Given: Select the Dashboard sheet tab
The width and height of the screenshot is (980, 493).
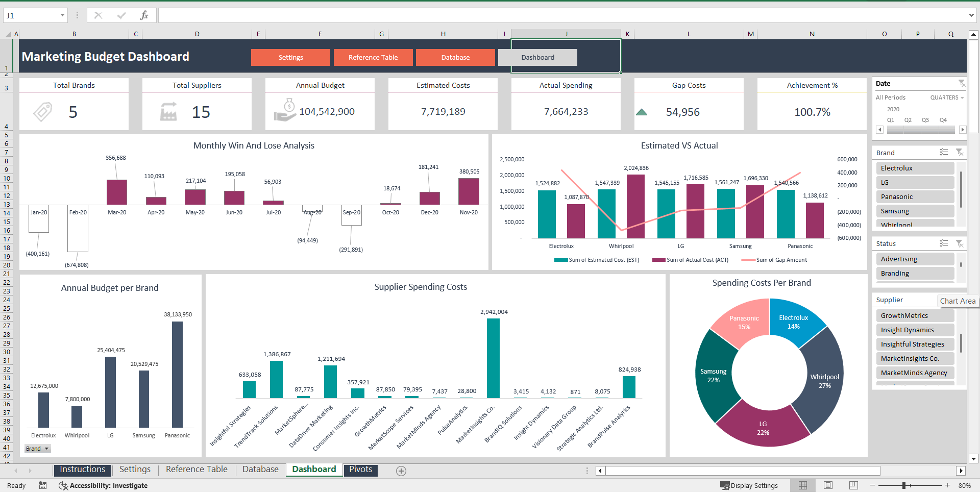Looking at the screenshot, I should click(314, 470).
